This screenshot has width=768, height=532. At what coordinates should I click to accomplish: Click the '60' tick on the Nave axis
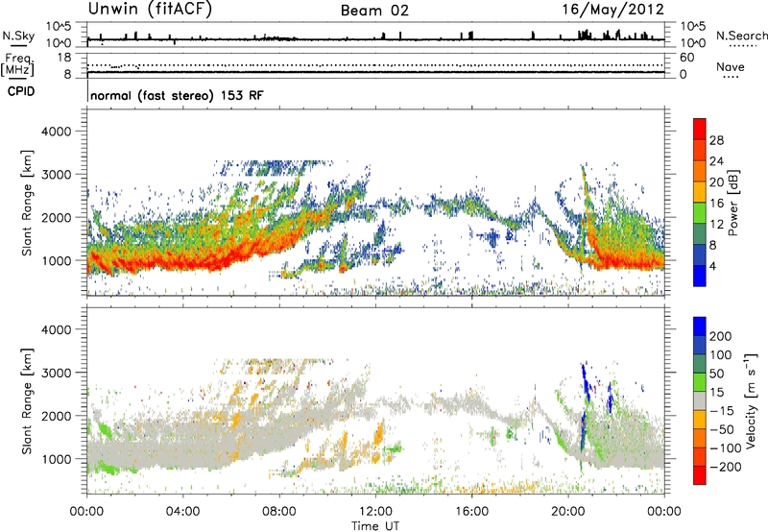coord(687,58)
